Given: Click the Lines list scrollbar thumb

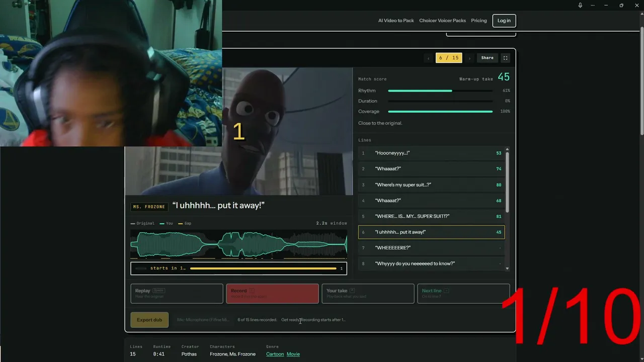Looking at the screenshot, I should 507,182.
